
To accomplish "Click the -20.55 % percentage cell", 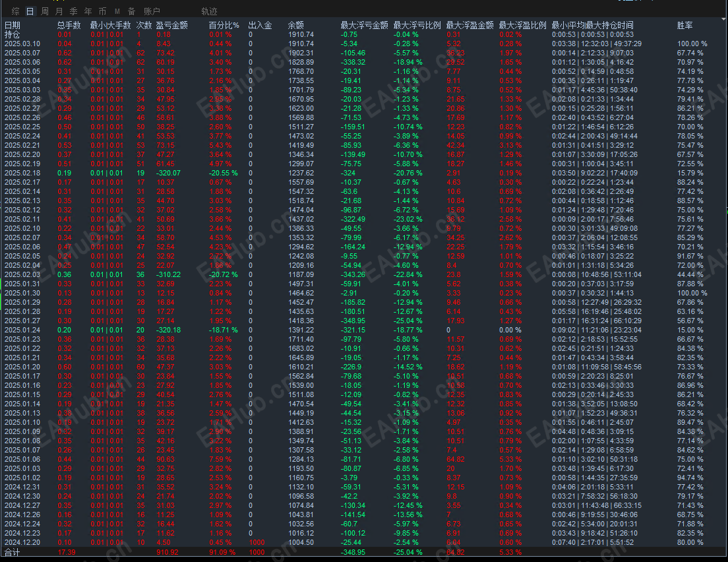I will [223, 173].
